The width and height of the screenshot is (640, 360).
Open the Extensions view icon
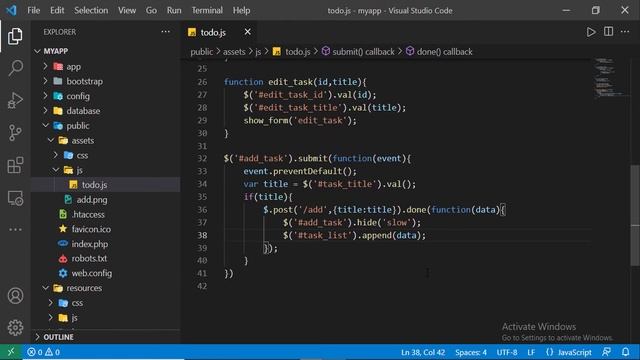pos(15,165)
